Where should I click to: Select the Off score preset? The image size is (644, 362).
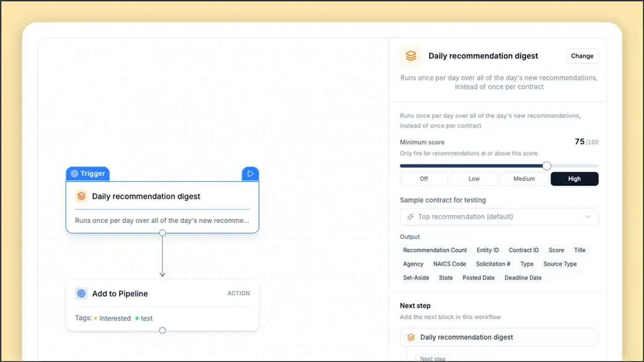(423, 179)
